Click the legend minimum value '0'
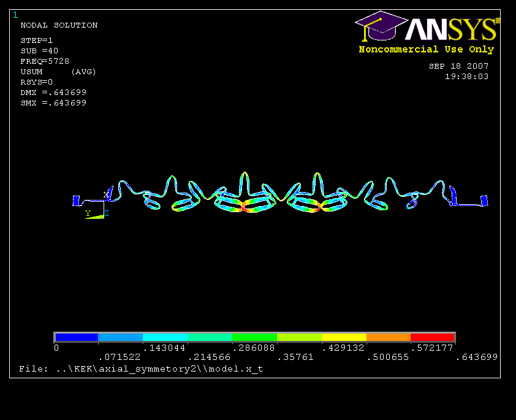 coord(56,348)
